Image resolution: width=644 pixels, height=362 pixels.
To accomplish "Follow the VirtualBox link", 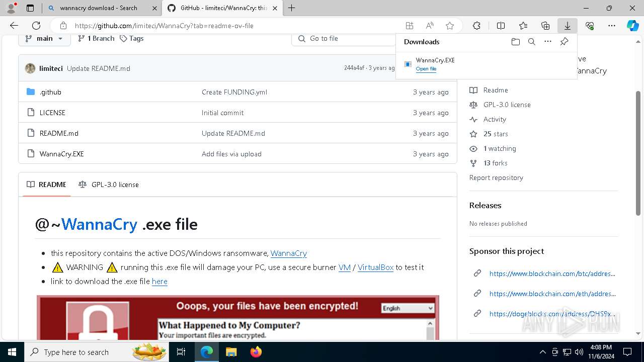I will click(x=375, y=267).
